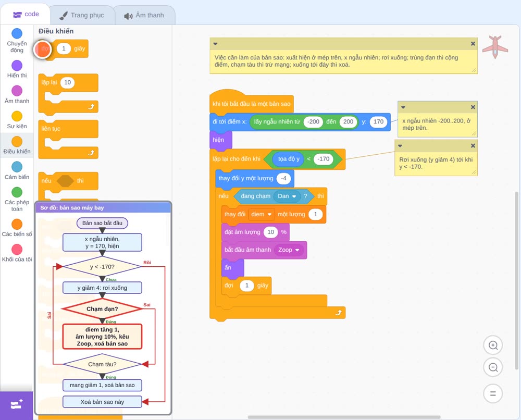Click the 'tọa độ y' reporter block
Image resolution: width=521 pixels, height=420 pixels.
289,159
